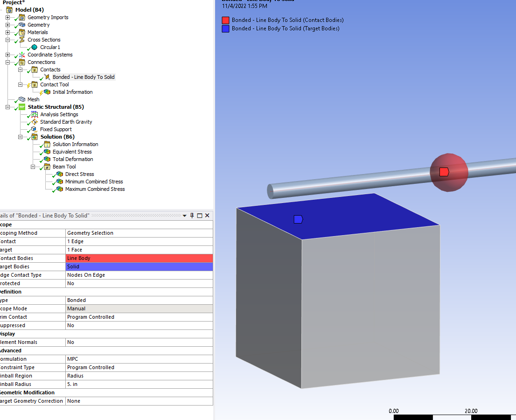Click the Target 1 Face field

139,250
